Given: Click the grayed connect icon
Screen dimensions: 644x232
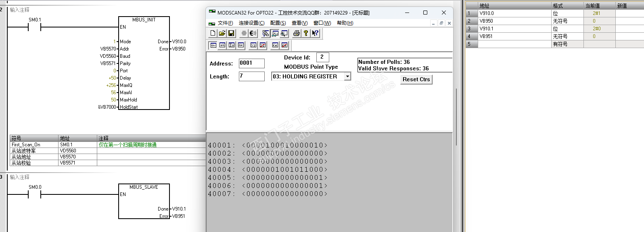Looking at the screenshot, I should click(244, 33).
